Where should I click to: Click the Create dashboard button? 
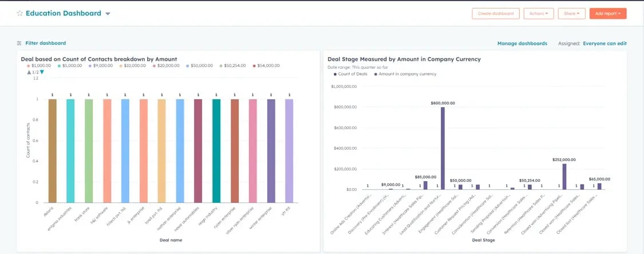pos(496,14)
